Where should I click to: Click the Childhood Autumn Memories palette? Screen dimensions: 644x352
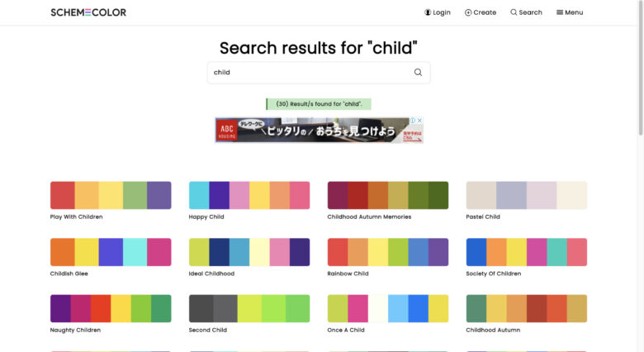pyautogui.click(x=388, y=195)
